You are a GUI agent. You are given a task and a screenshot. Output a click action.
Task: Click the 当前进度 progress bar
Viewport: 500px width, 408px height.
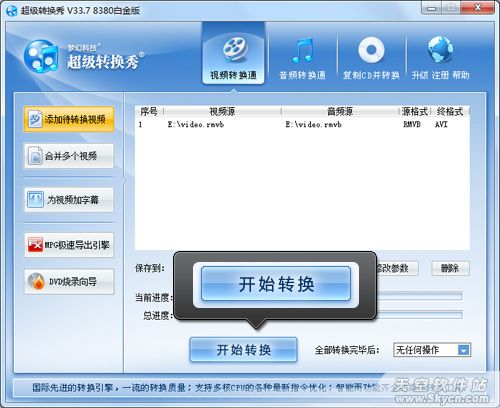coord(420,296)
